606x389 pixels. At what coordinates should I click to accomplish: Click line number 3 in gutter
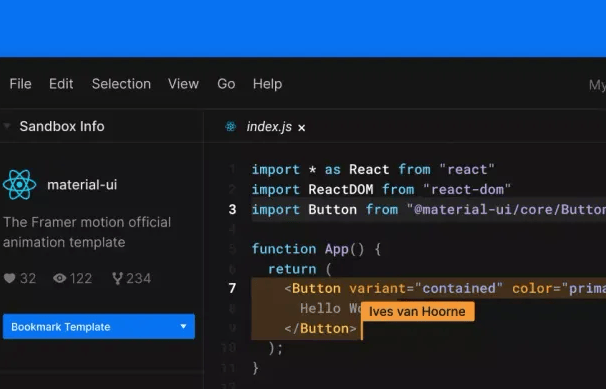(x=232, y=209)
